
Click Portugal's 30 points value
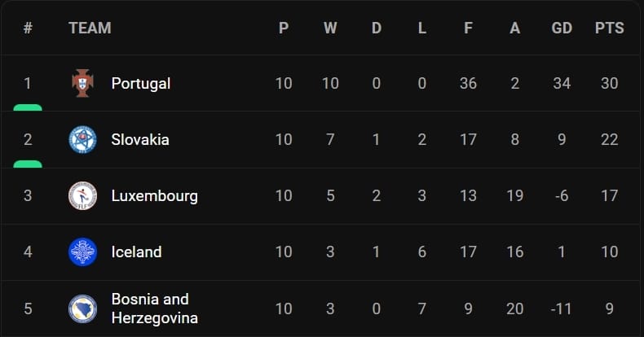(609, 83)
